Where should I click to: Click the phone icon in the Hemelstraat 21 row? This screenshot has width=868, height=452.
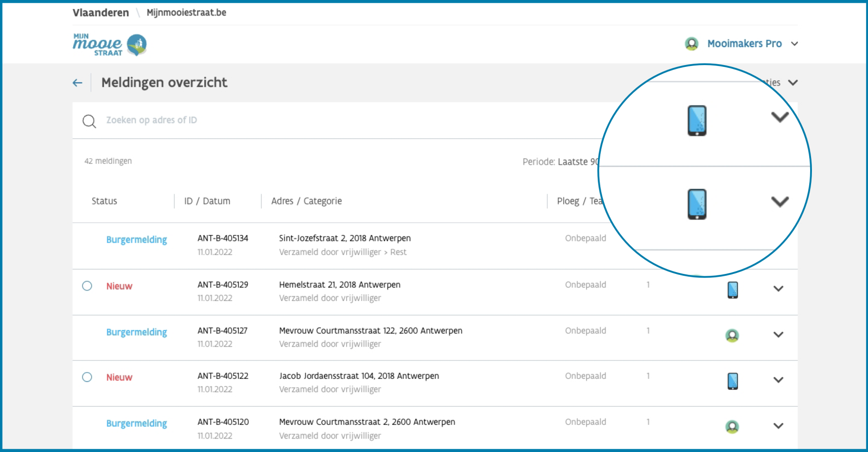[733, 290]
